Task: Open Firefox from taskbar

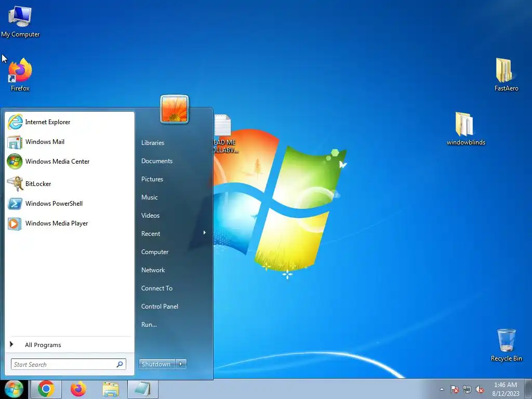Action: (x=78, y=389)
